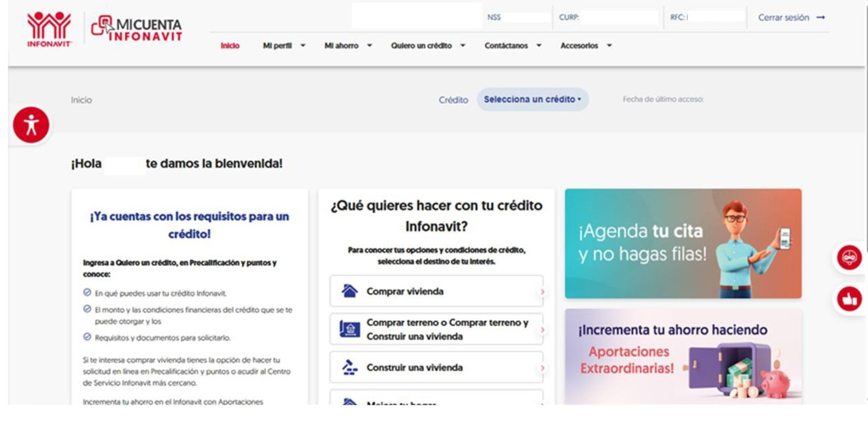Click the construction icon for Construir una vivienda

(x=349, y=367)
